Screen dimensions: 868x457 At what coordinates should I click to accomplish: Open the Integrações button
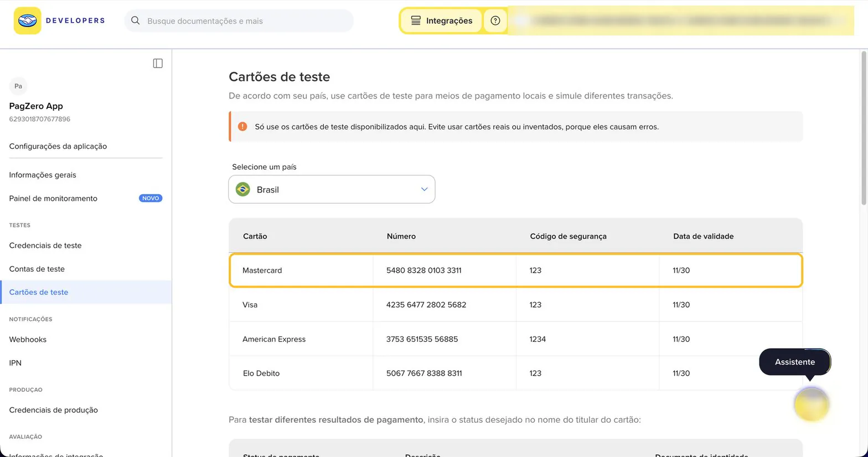[441, 20]
